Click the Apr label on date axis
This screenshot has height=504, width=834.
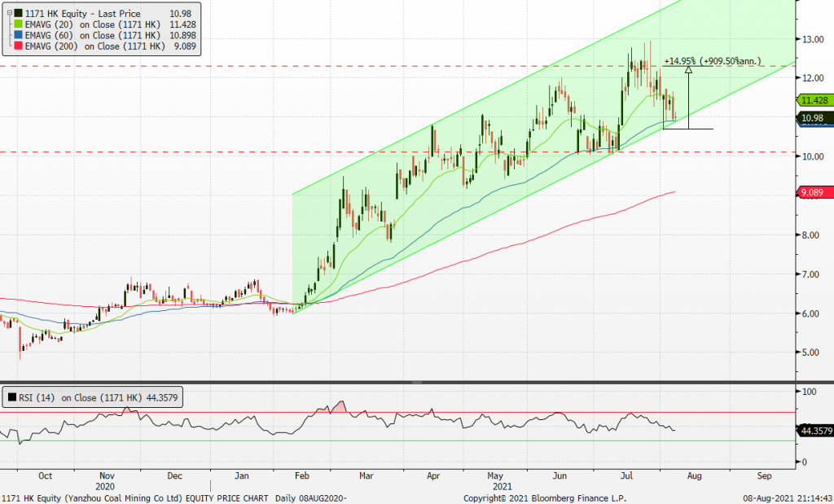click(433, 476)
